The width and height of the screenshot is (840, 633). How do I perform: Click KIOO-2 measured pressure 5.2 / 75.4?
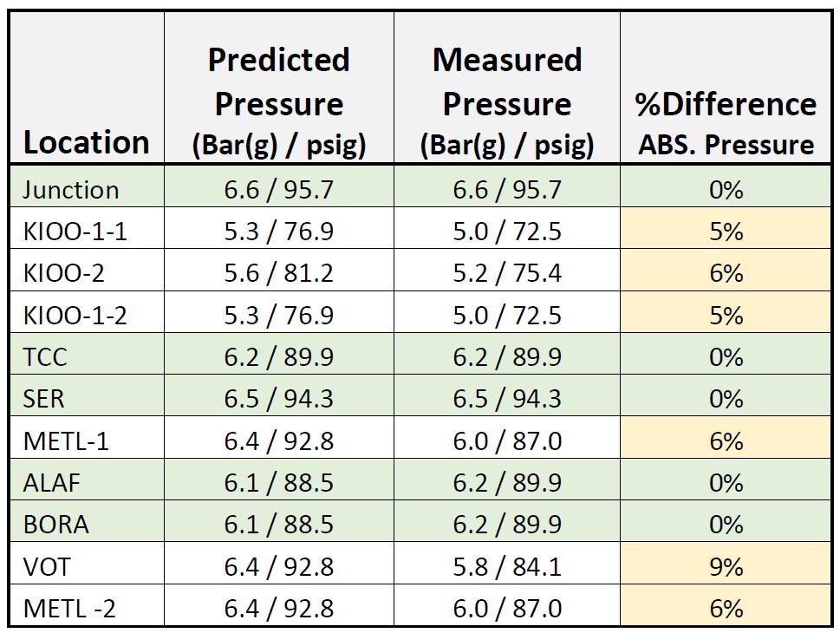(x=507, y=273)
